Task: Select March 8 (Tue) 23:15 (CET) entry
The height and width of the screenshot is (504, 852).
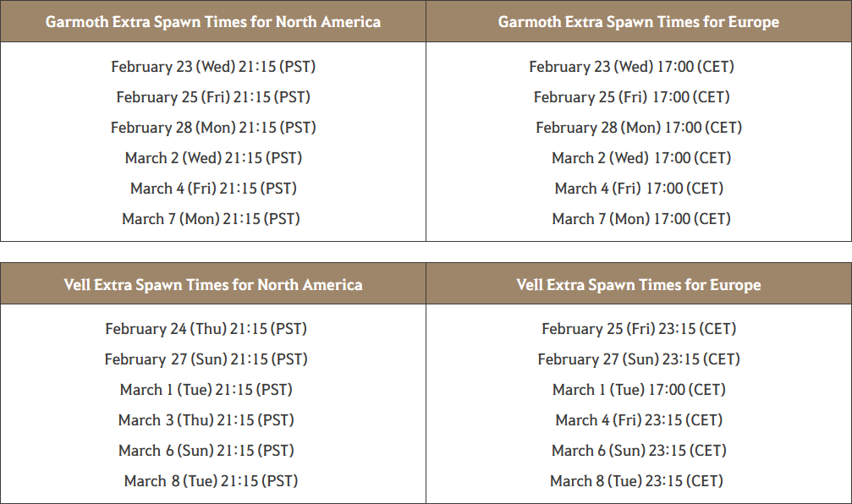Action: click(x=636, y=481)
